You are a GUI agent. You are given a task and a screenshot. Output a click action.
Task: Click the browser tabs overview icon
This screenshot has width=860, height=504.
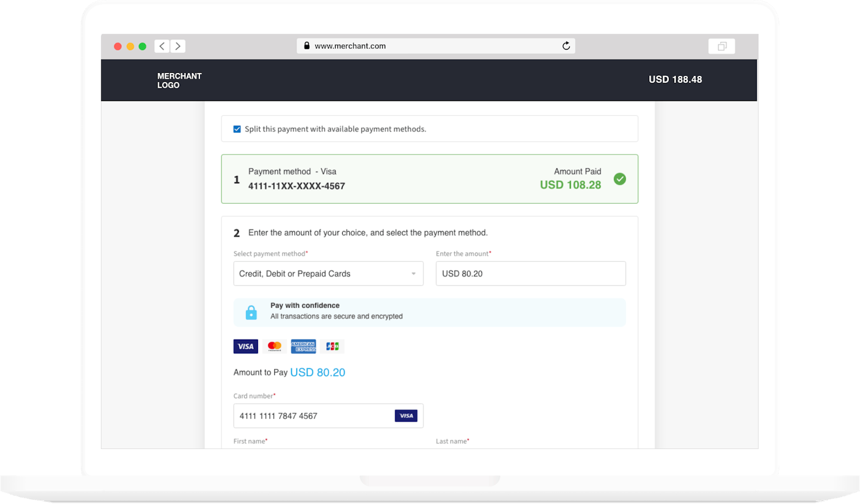[721, 46]
